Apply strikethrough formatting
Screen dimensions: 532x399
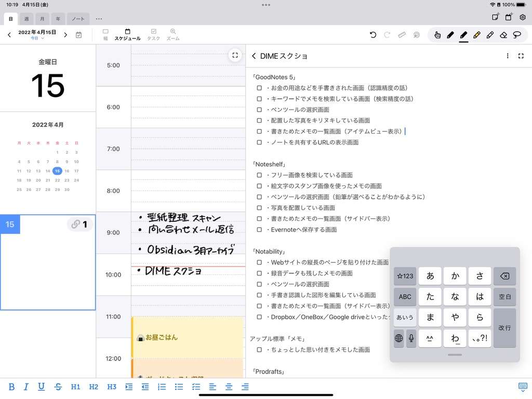58,387
